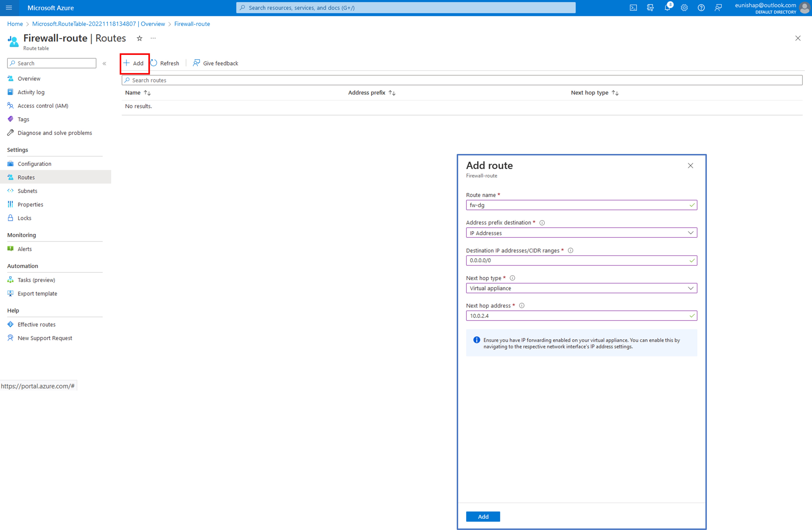Go to Home breadcrumb link
This screenshot has height=530, width=812.
click(15, 24)
